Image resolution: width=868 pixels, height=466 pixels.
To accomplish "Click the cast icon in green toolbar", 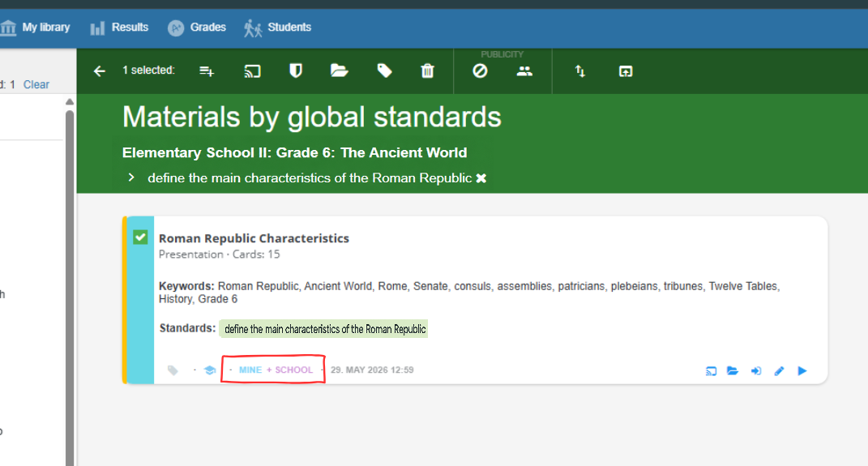I will (252, 71).
